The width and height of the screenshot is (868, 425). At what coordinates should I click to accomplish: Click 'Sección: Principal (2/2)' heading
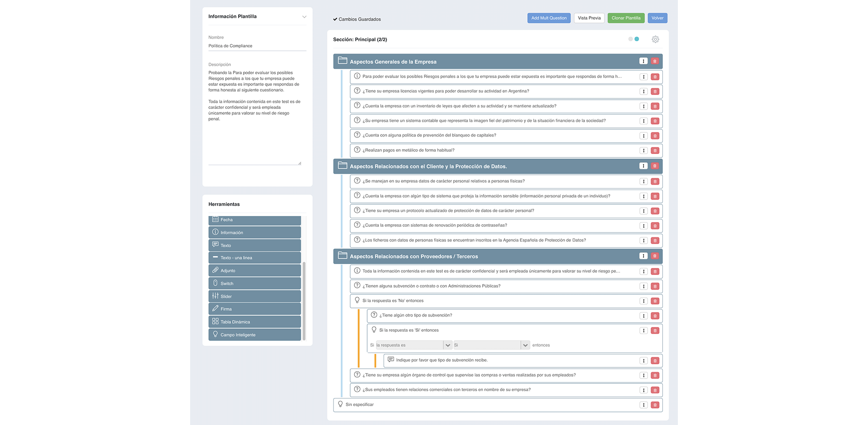point(360,39)
